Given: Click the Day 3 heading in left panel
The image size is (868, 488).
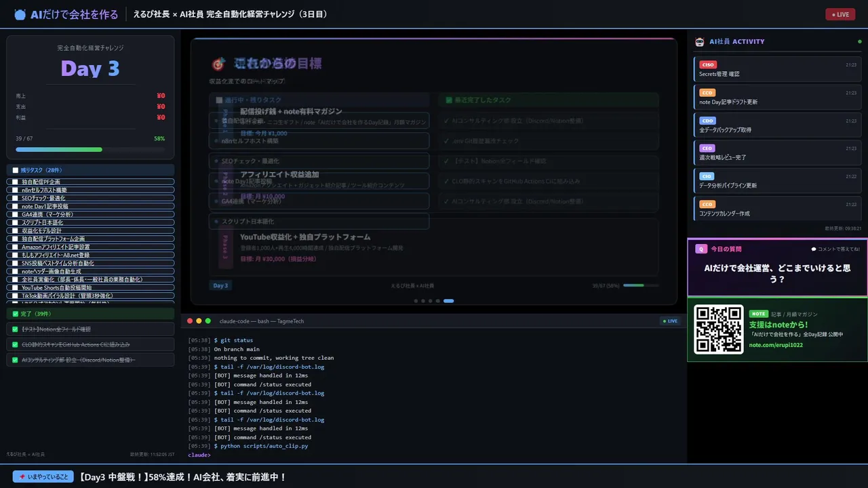Looking at the screenshot, I should point(90,68).
